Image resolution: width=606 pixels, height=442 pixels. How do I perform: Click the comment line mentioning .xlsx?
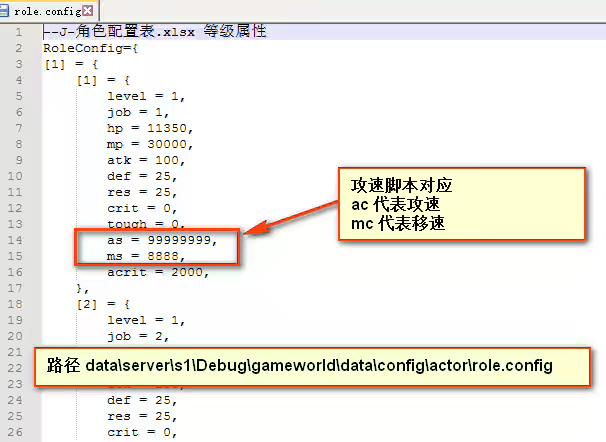[155, 32]
